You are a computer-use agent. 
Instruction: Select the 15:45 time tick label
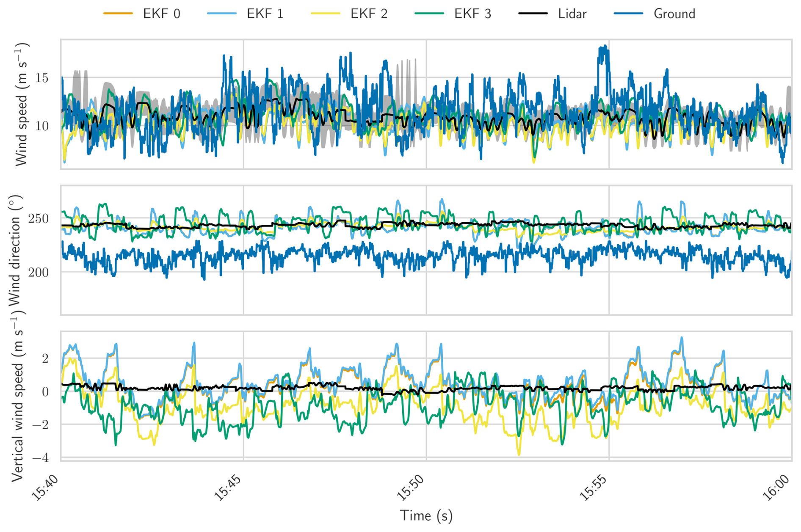(x=228, y=488)
